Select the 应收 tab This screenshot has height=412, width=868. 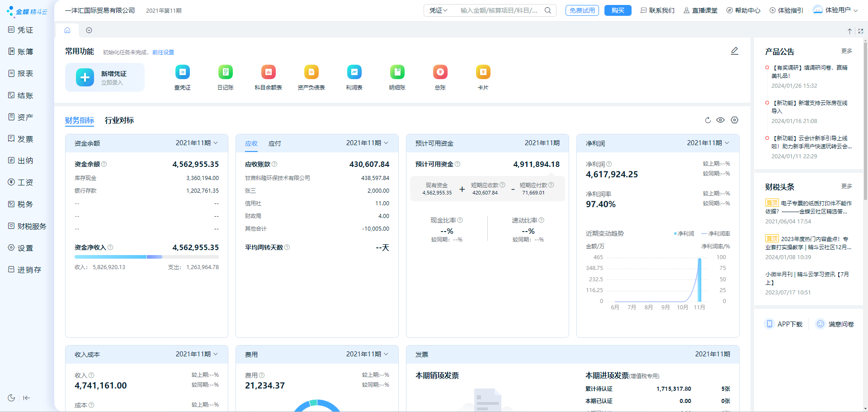coord(251,143)
